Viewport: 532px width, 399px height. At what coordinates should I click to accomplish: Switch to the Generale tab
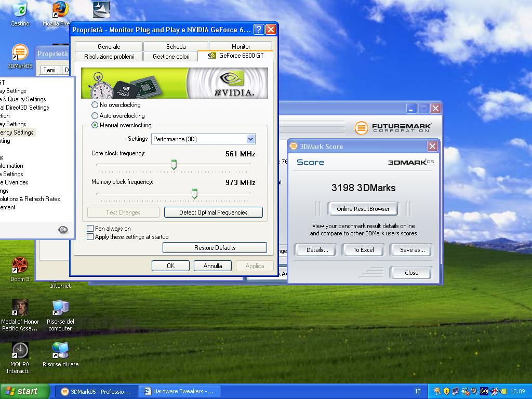(x=109, y=46)
